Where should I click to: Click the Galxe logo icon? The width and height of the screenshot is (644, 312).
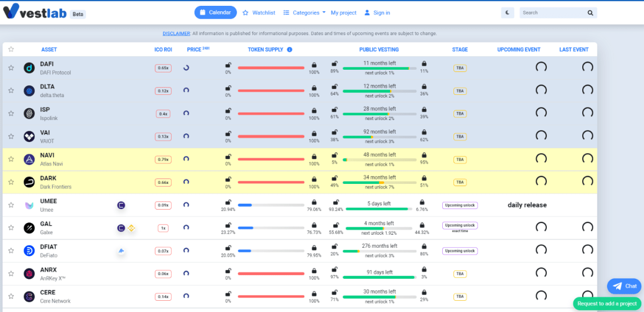29,228
